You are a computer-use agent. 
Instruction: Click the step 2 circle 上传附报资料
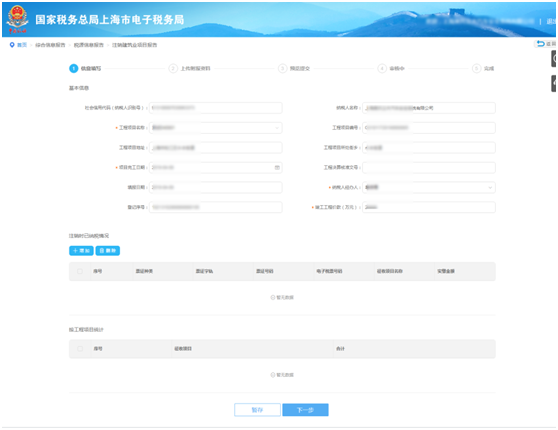pos(173,68)
